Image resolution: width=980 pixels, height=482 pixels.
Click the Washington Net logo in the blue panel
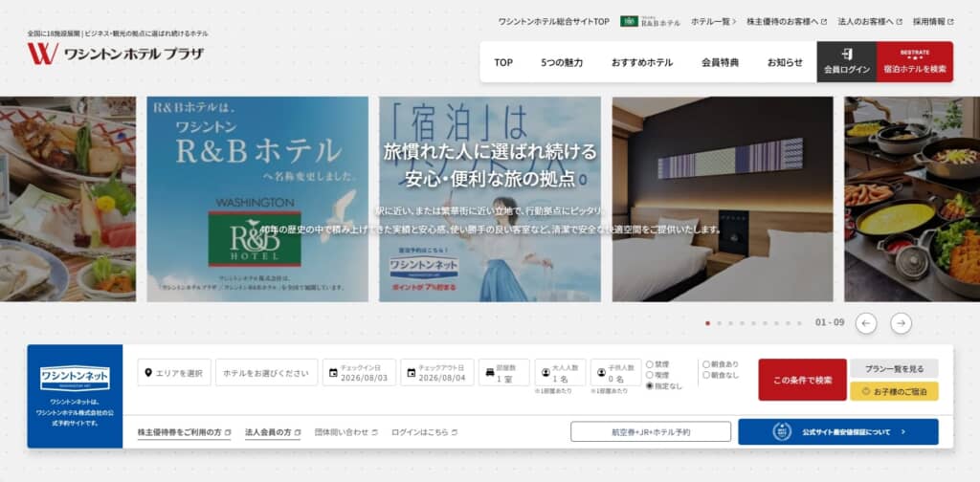[75, 379]
